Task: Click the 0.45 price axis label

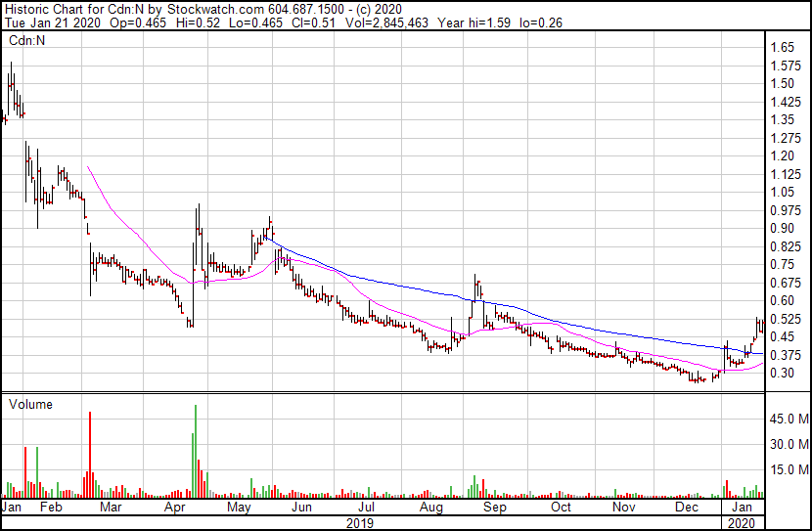Action: pos(782,337)
